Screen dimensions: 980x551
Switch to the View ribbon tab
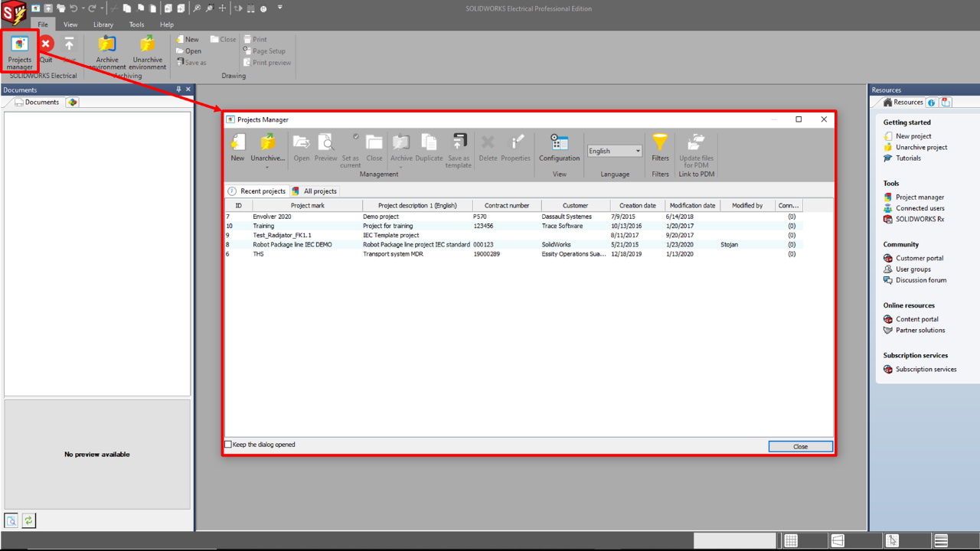[70, 24]
